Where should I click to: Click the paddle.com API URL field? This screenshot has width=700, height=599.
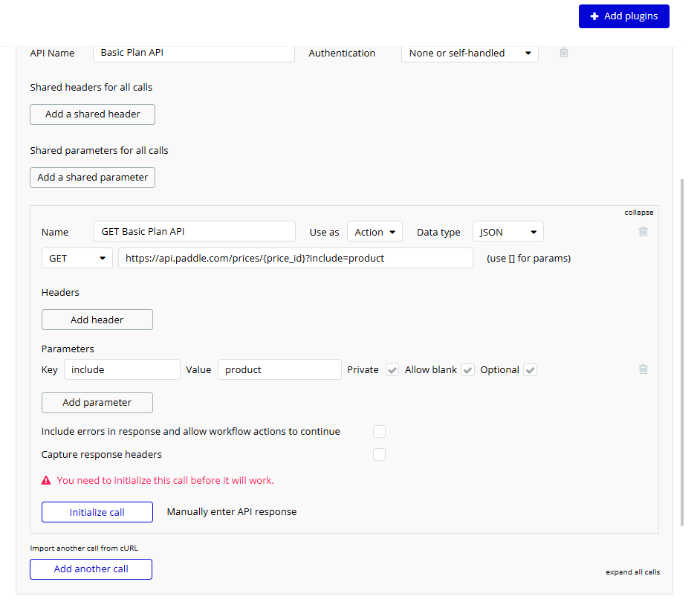[295, 258]
